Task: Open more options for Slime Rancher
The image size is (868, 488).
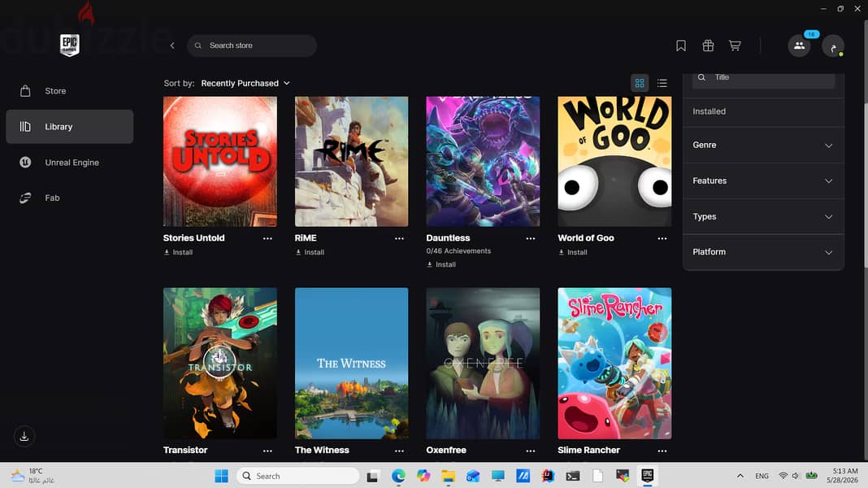Action: (x=662, y=451)
